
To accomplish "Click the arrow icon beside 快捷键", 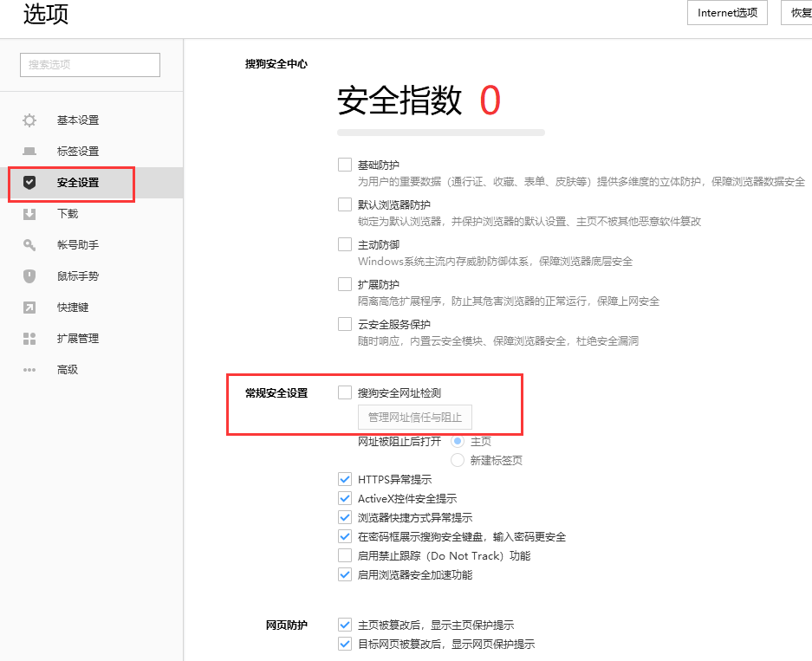I will tap(29, 308).
